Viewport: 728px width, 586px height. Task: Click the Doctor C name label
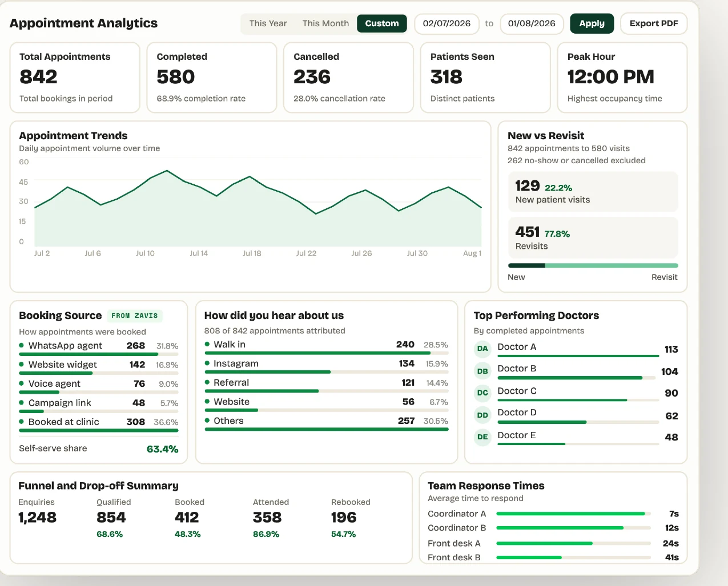click(x=517, y=391)
